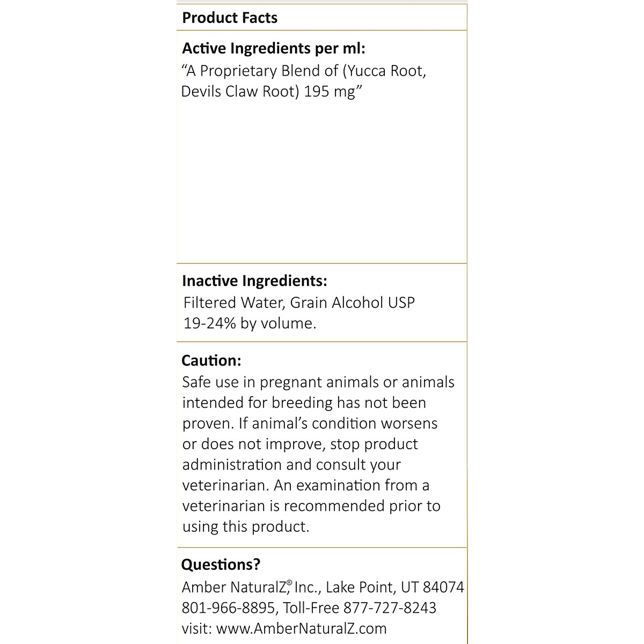This screenshot has width=644, height=644.
Task: Click the 19-24% by volume text
Action: pos(250,324)
